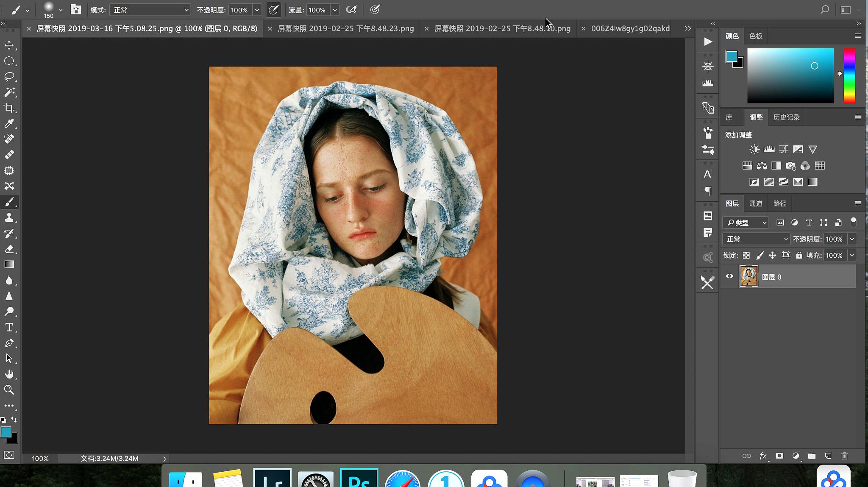
Task: Select the Eraser tool
Action: [9, 249]
